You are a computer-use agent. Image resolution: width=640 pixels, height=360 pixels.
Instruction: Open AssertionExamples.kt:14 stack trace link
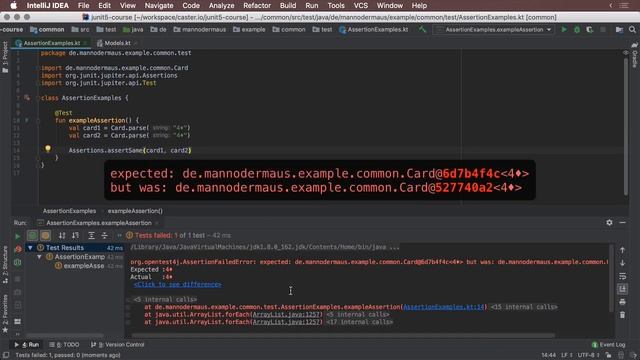(x=444, y=307)
